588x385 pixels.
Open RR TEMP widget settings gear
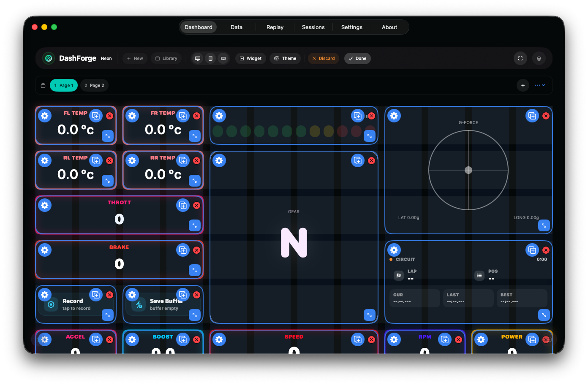tap(132, 160)
